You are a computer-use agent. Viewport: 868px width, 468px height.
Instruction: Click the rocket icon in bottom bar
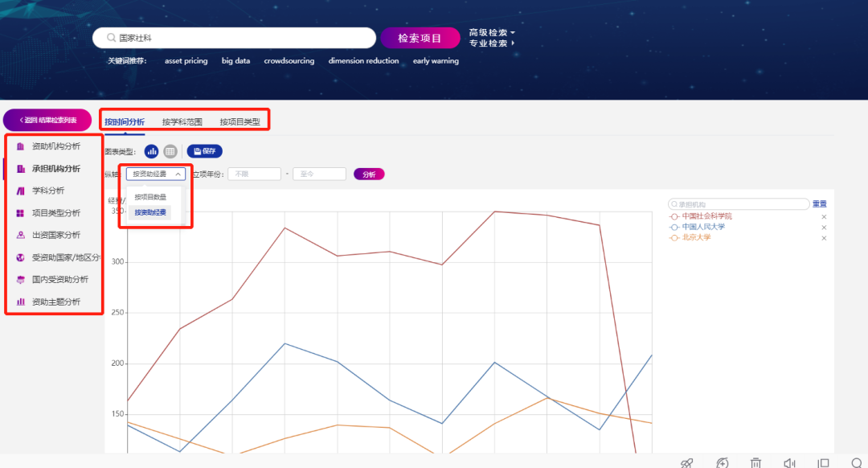tap(686, 462)
